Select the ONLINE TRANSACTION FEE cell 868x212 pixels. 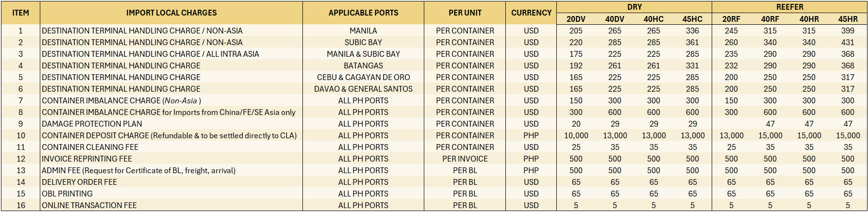(89, 205)
